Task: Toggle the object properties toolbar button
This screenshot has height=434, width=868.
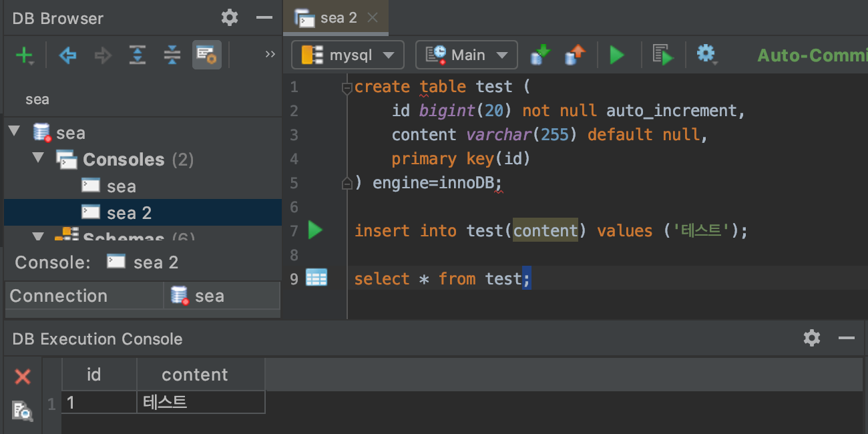Action: pos(207,55)
